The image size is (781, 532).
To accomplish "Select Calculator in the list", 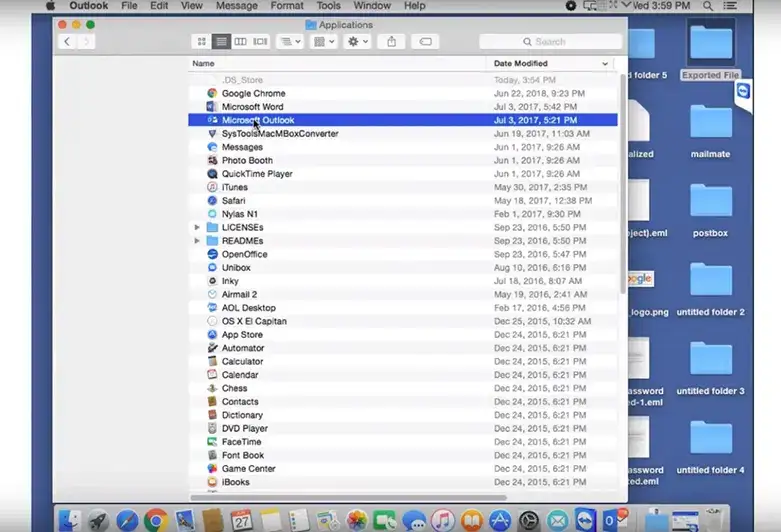I will coord(402,362).
